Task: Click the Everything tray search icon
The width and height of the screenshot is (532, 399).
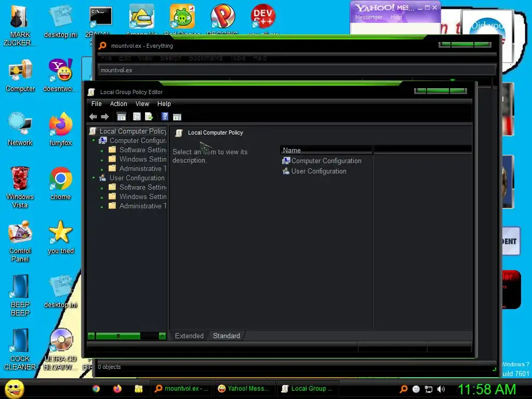Action: click(x=404, y=389)
